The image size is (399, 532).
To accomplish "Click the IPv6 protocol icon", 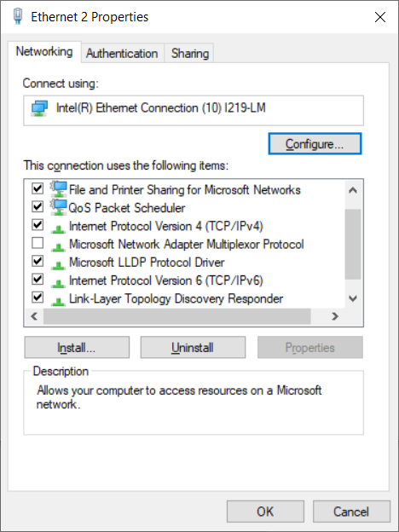I will pos(58,283).
